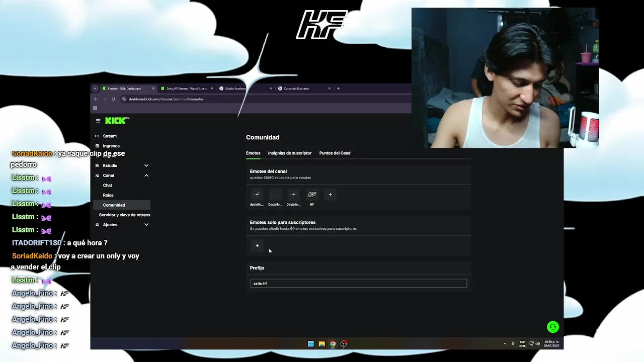Open the green support chat bubble
This screenshot has width=644, height=362.
coord(553,327)
